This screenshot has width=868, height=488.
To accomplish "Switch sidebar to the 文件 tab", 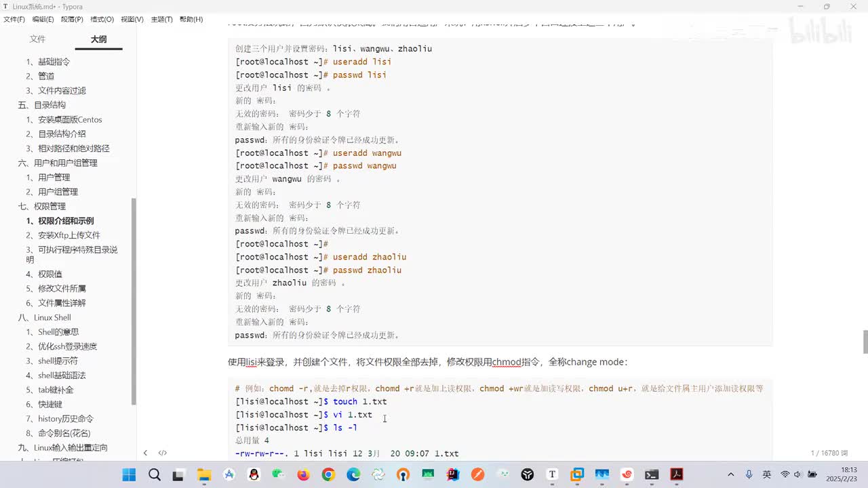I will pyautogui.click(x=37, y=39).
